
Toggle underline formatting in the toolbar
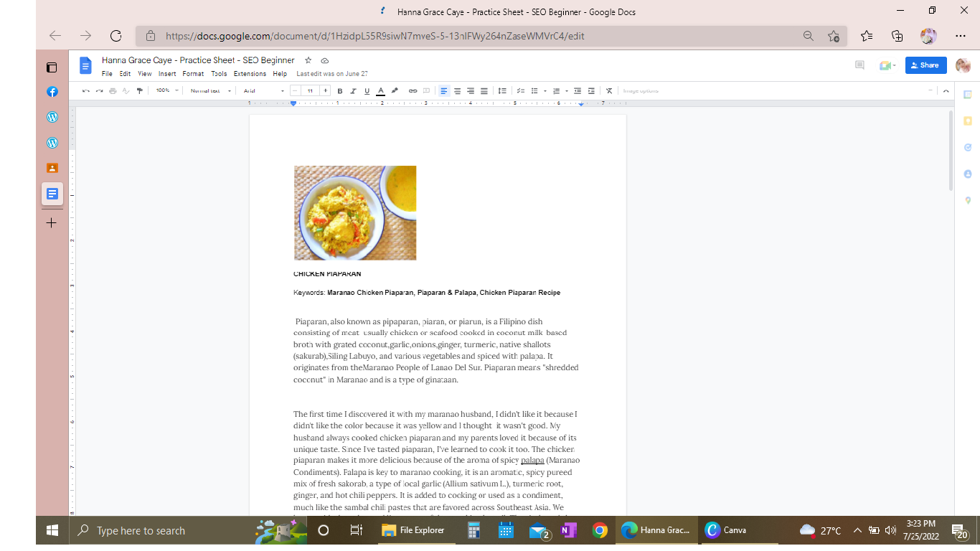click(x=367, y=91)
